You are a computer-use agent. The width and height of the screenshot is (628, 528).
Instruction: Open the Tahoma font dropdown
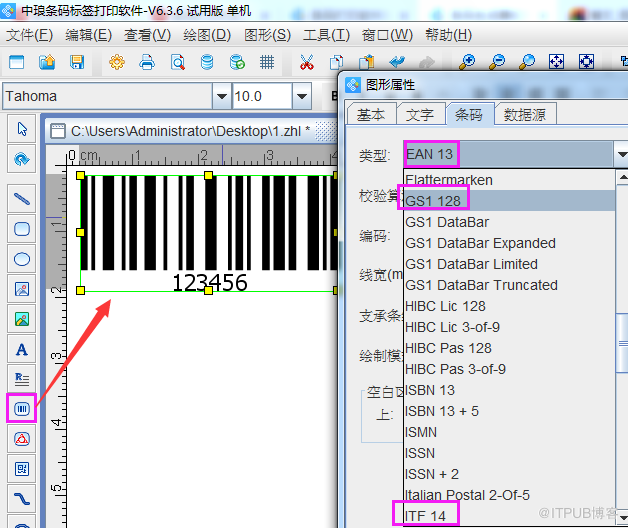(221, 97)
